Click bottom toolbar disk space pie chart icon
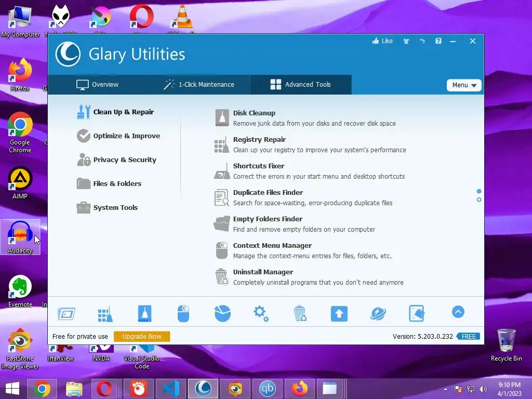The image size is (532, 399). coord(222,313)
